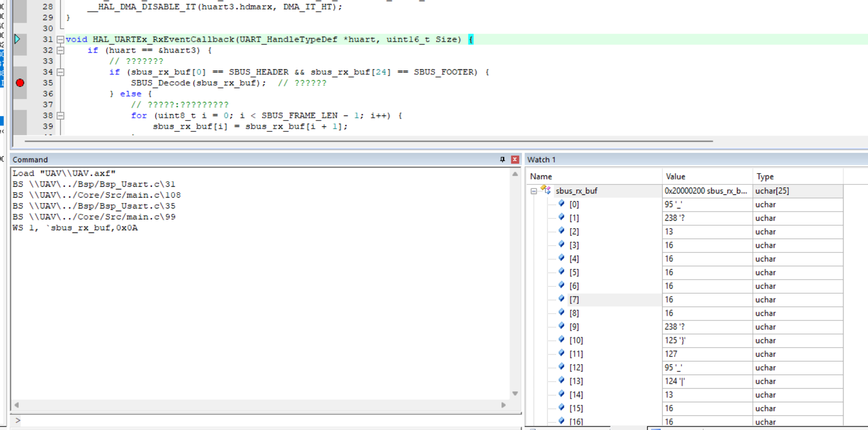Click the Load "UAV\\UAV.axf" command line
Image resolution: width=868 pixels, height=430 pixels.
tap(64, 174)
